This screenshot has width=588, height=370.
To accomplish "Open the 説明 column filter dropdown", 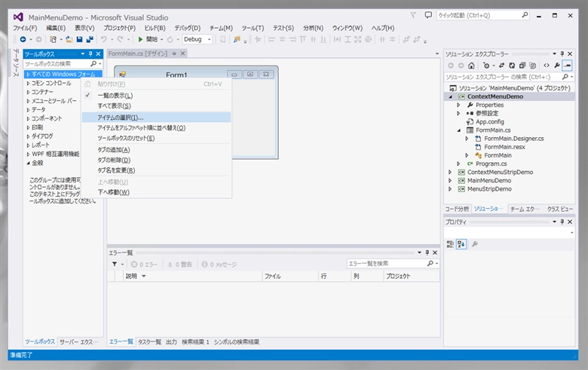I will (144, 277).
